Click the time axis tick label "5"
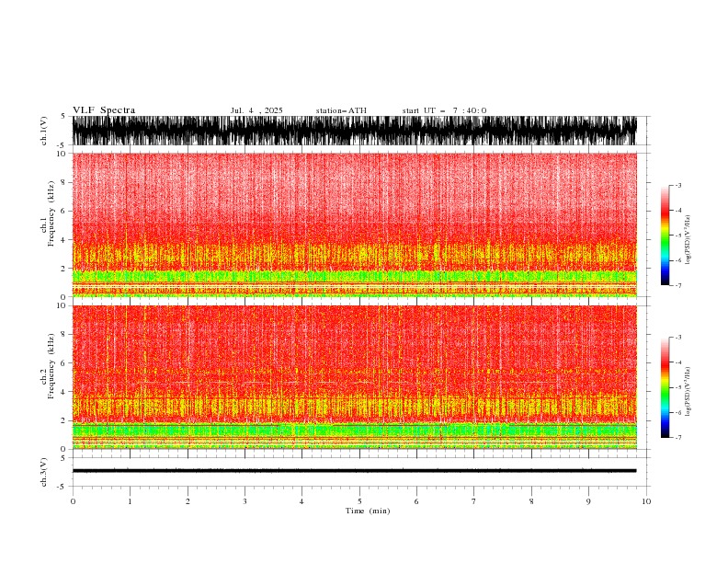728x563 pixels. pos(359,501)
